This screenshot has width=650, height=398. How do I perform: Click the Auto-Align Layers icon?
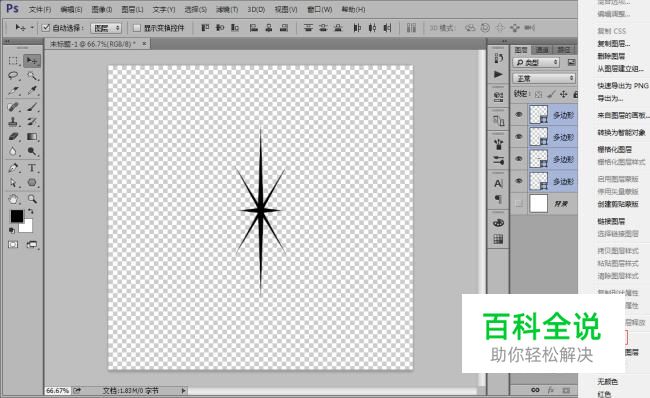tap(411, 28)
